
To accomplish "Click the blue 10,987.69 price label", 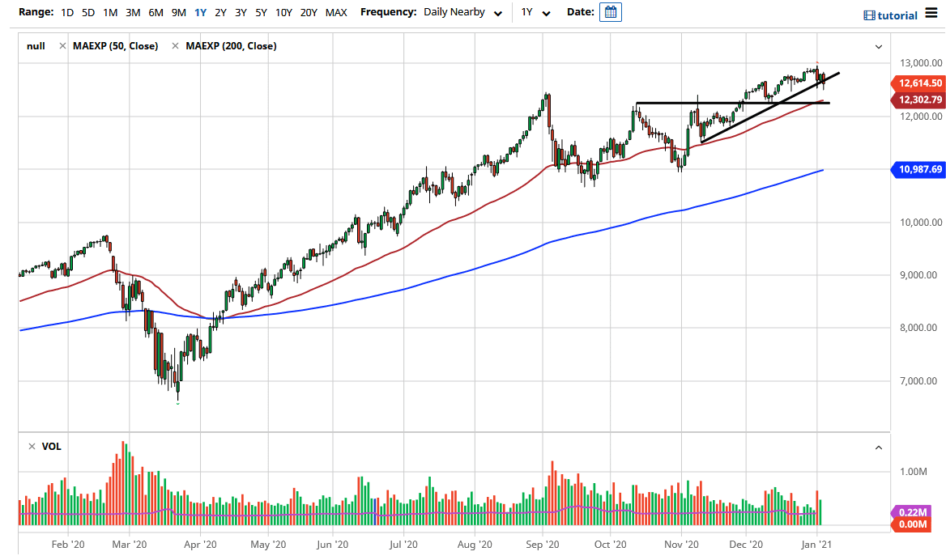I will pos(918,170).
